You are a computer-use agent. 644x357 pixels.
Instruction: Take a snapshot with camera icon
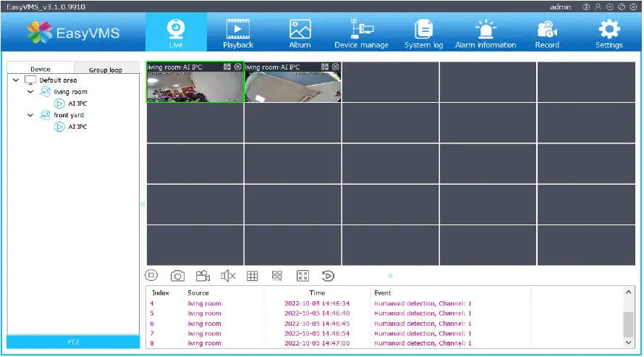177,276
